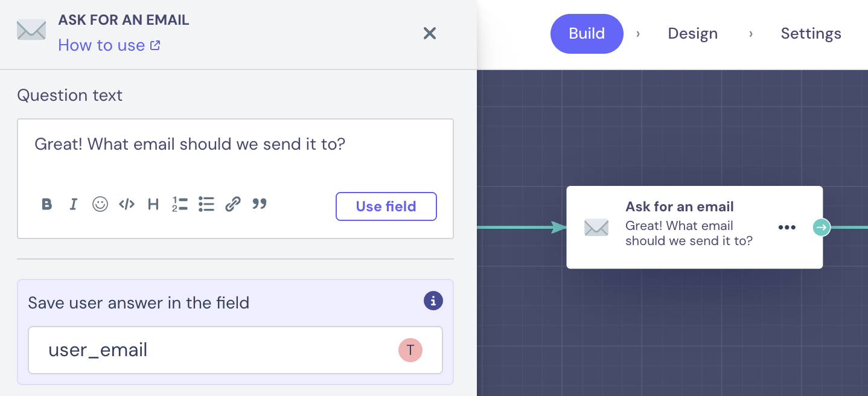This screenshot has height=396, width=868.
Task: Click the info icon beside Save user answer
Action: point(433,301)
